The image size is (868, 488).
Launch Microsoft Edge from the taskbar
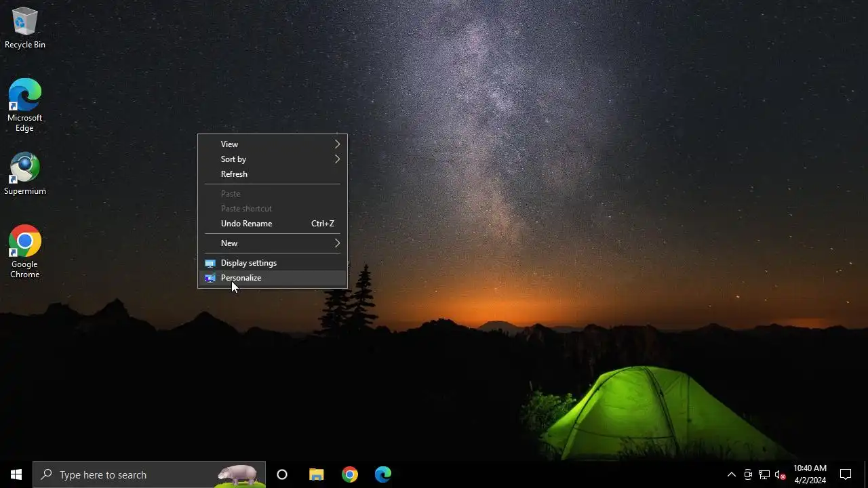[x=383, y=474]
